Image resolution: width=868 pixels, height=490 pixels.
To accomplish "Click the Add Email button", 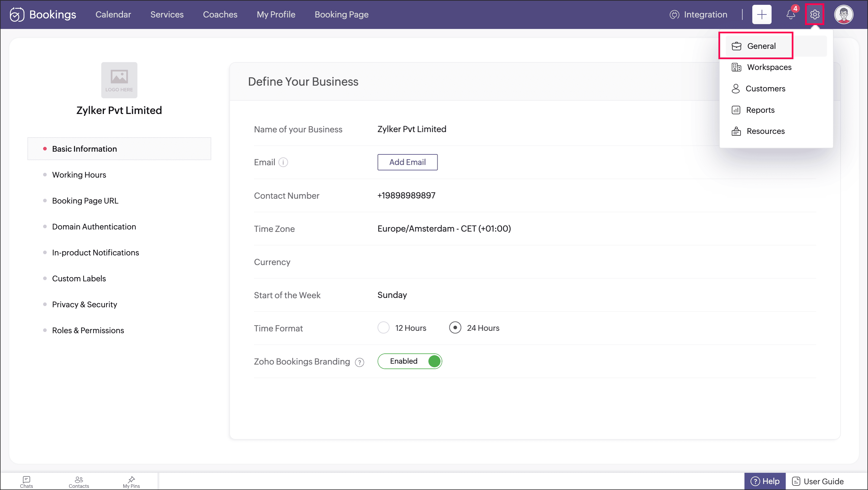I will (x=407, y=162).
